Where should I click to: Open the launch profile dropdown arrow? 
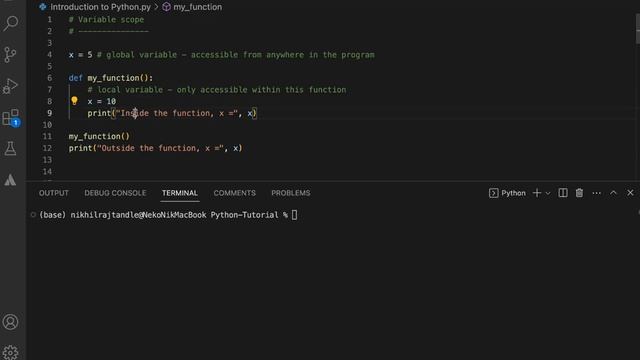point(548,193)
